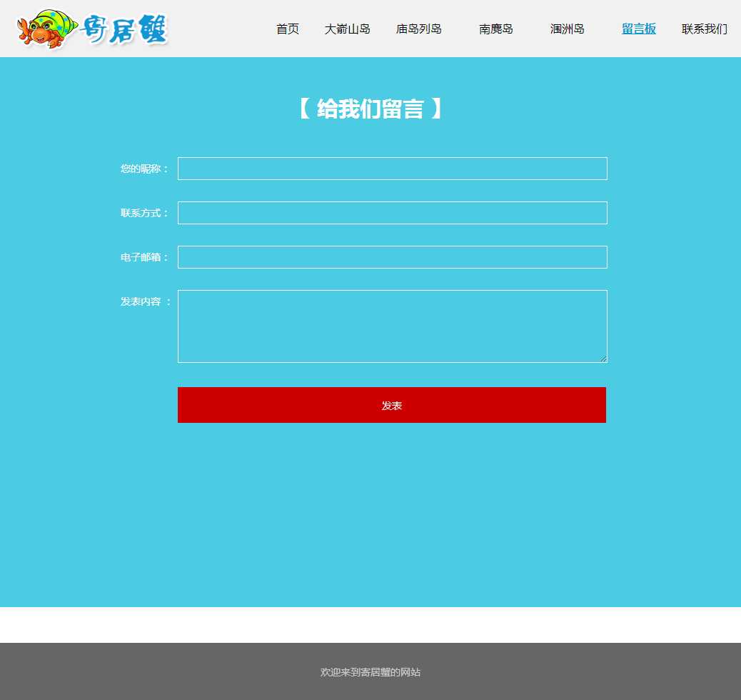
Task: Click inside the 发表内容 text area
Action: click(392, 326)
